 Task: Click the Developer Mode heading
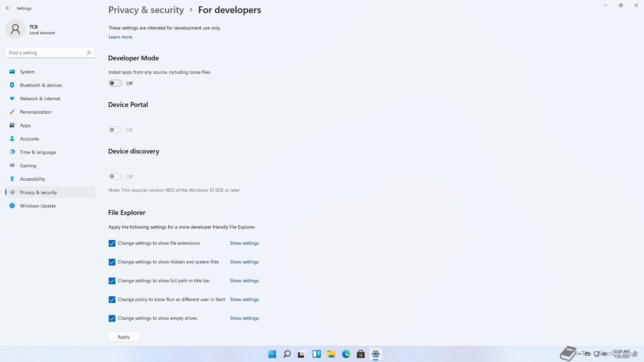133,58
